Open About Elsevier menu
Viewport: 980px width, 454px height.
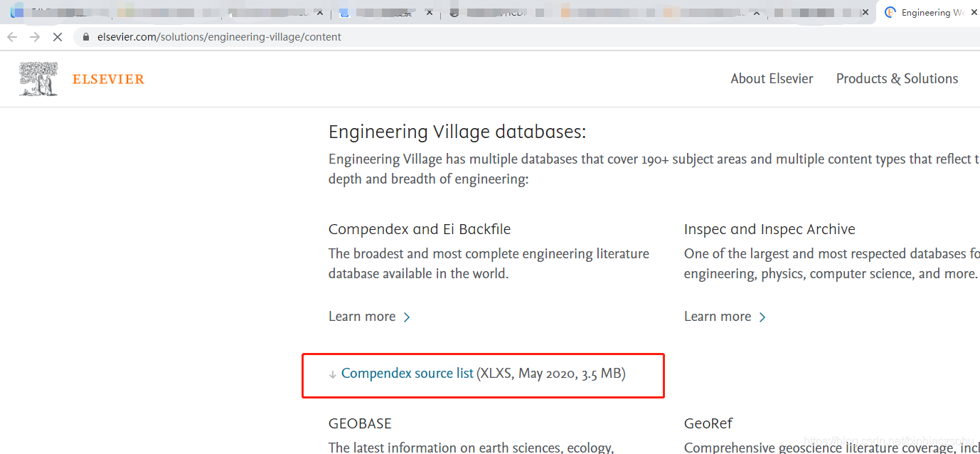[x=772, y=79]
